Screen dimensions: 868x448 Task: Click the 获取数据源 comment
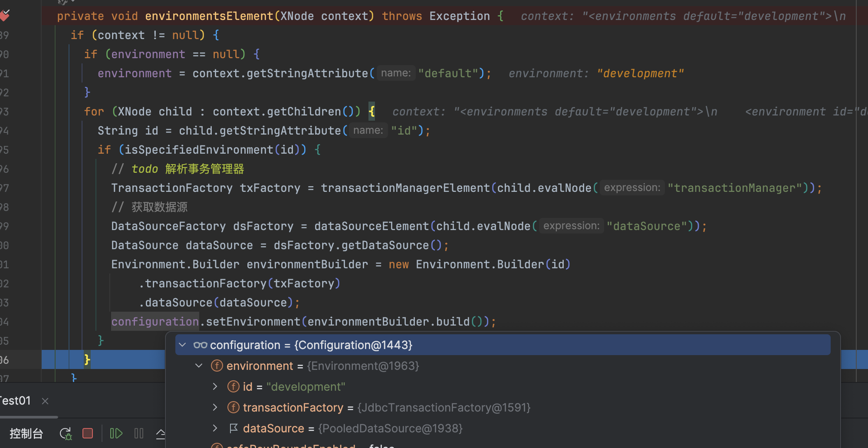pos(149,207)
